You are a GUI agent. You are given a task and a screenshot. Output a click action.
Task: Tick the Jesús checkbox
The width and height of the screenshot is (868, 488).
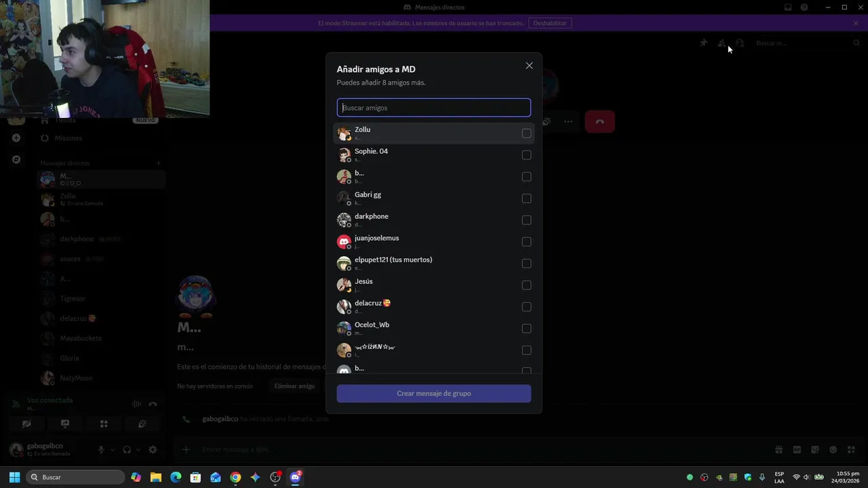(526, 285)
